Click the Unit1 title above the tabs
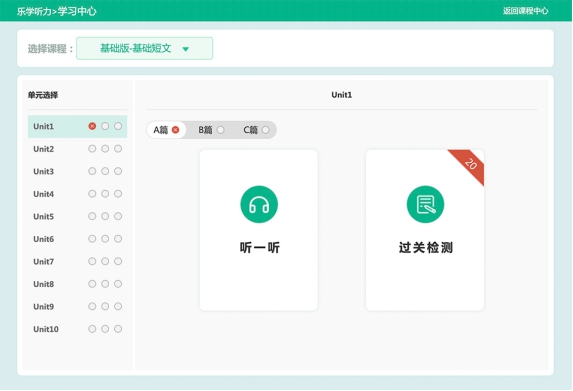Viewport: 573px width, 391px height. point(341,95)
